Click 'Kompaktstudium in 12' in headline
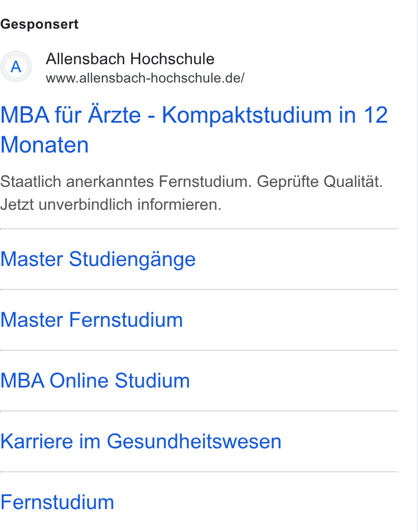Image resolution: width=418 pixels, height=532 pixels. coord(275,115)
